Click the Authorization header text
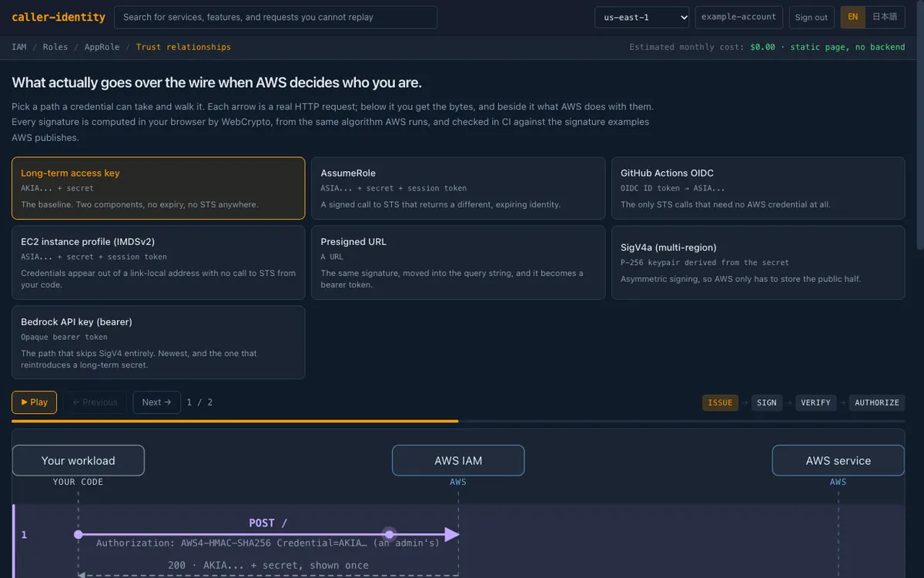Viewport: 924px width, 578px height. [268, 543]
